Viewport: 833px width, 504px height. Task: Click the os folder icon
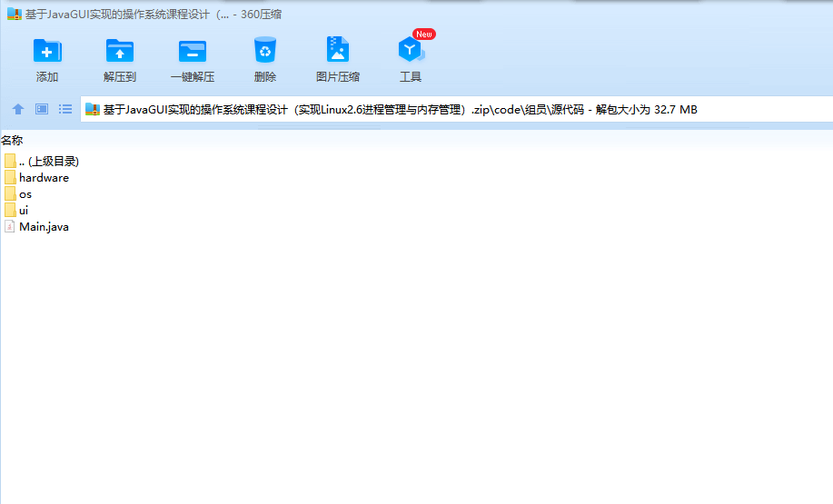[10, 193]
